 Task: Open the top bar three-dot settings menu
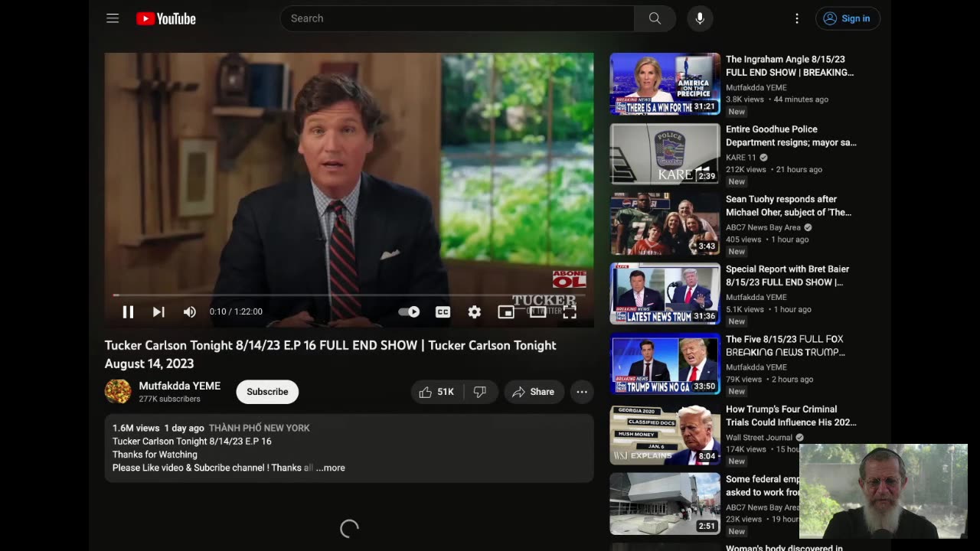pos(797,18)
